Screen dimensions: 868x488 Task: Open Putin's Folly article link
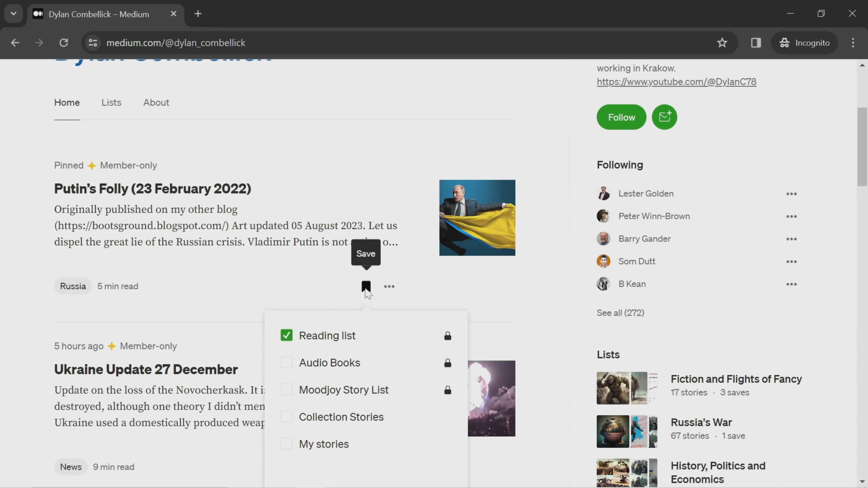coord(153,188)
